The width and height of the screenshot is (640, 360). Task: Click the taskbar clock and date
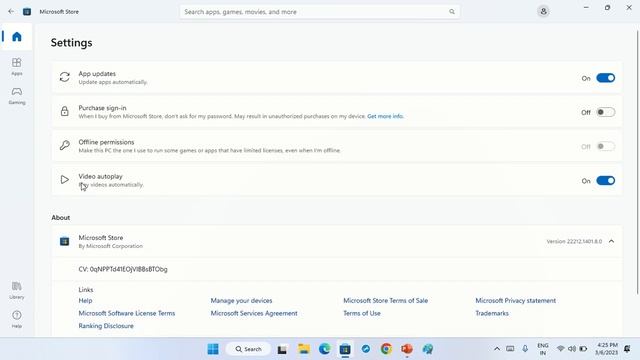607,349
